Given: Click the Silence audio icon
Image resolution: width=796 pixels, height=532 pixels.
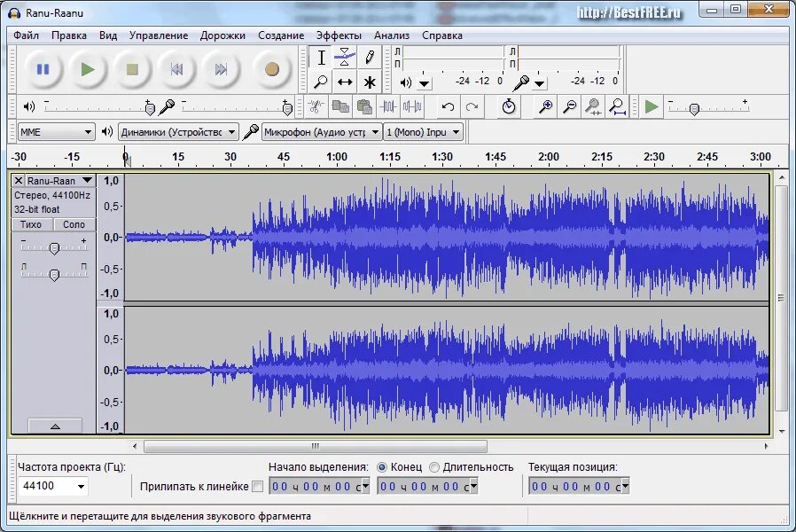Looking at the screenshot, I should point(412,106).
